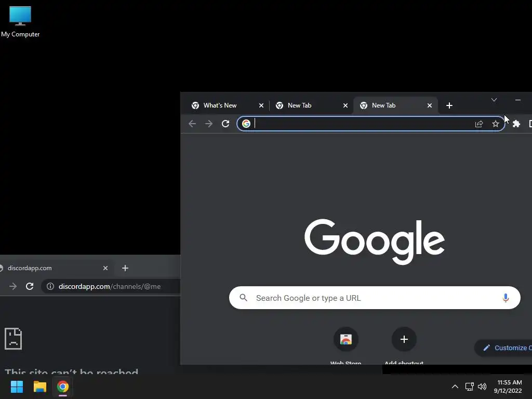Start voice search with microphone icon
The height and width of the screenshot is (399, 532).
point(506,298)
